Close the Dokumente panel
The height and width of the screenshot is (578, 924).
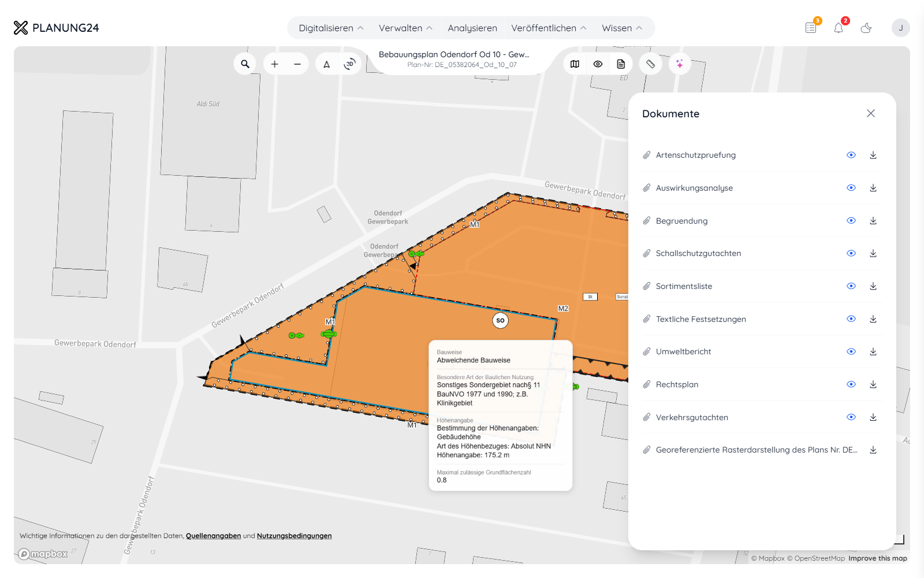pos(871,113)
